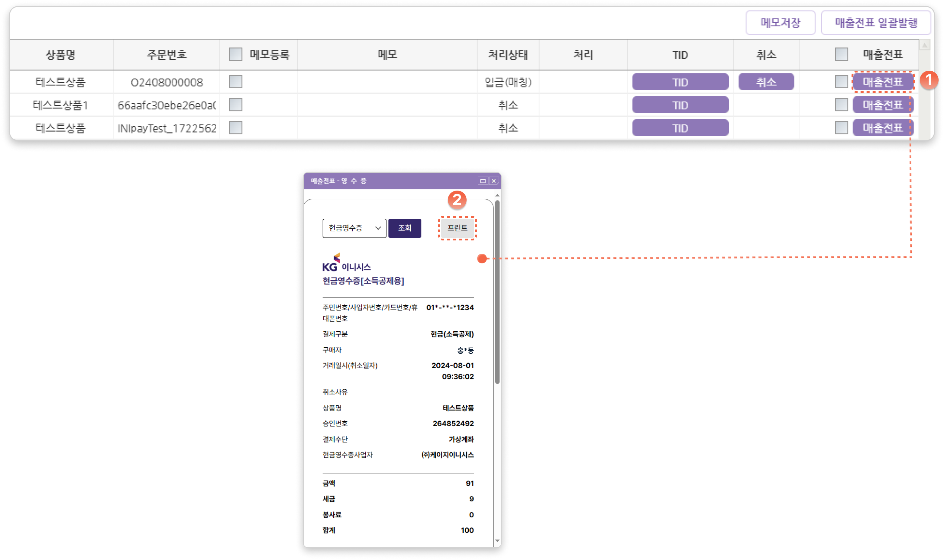944x560 pixels.
Task: Click the 현금영수증[소득공제용] heading
Action: tap(363, 281)
